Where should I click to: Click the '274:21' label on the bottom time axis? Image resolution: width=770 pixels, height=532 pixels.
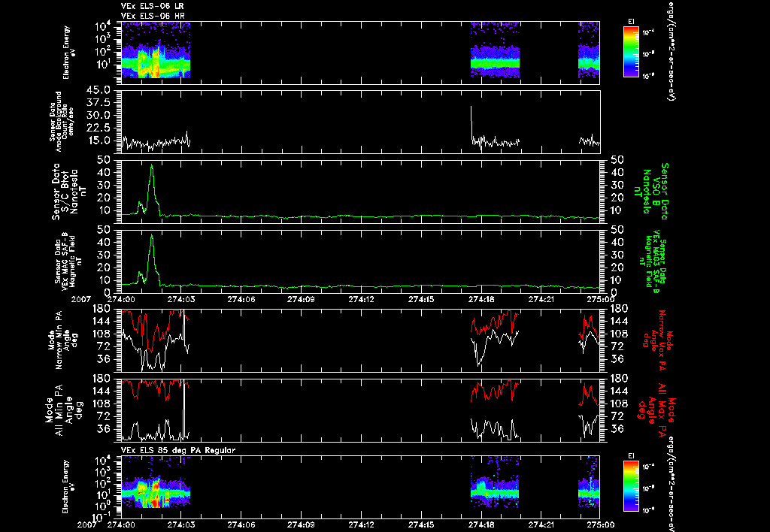pos(541,524)
